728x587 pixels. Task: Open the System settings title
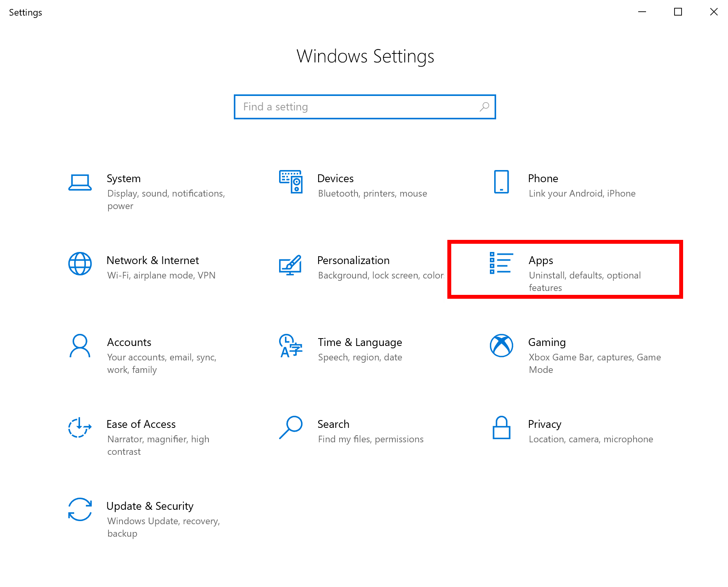click(x=124, y=179)
